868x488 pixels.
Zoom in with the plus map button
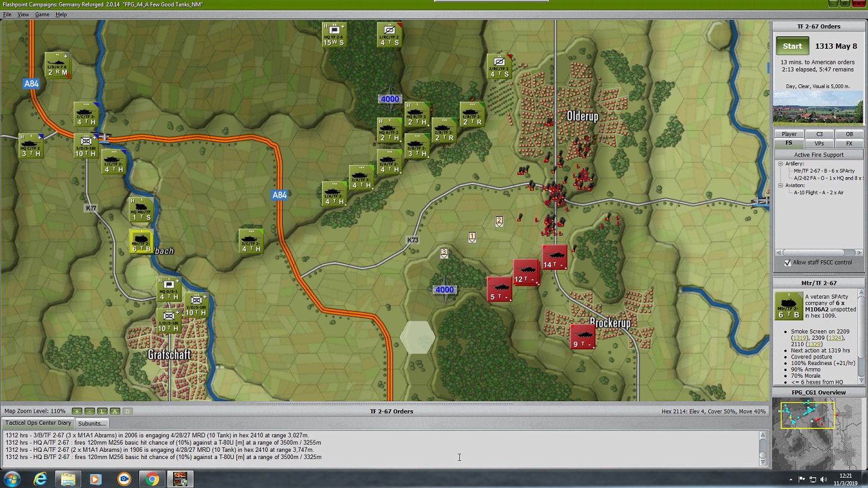[x=77, y=411]
